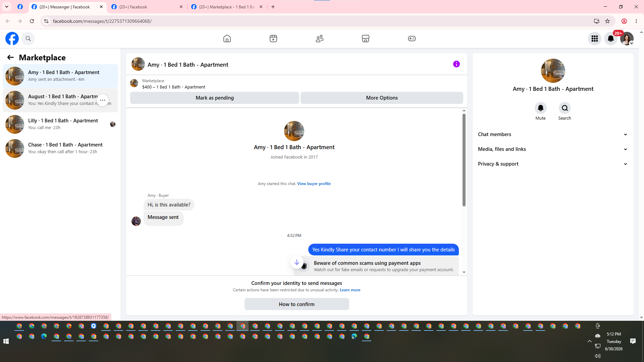Click the "Yes Kindly Share your contact number" message
Image resolution: width=644 pixels, height=362 pixels.
point(383,250)
